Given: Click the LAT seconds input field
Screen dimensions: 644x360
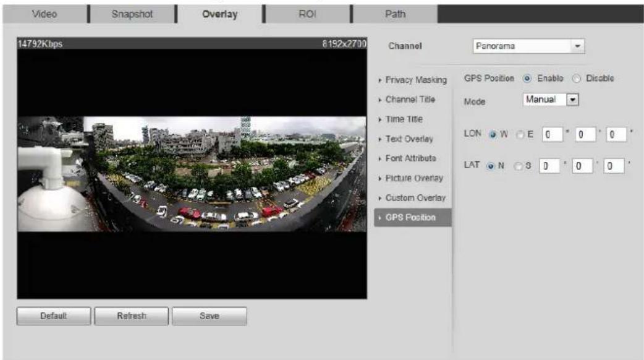Looking at the screenshot, I should (x=614, y=166).
